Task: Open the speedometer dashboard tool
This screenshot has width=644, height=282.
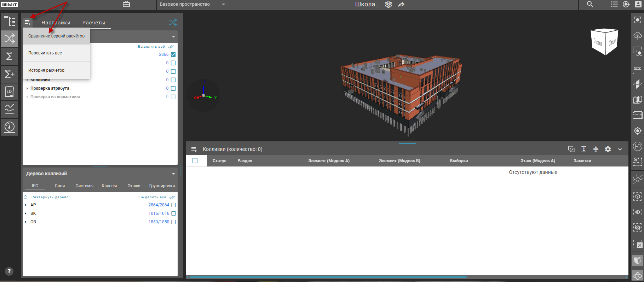Action: [10, 127]
